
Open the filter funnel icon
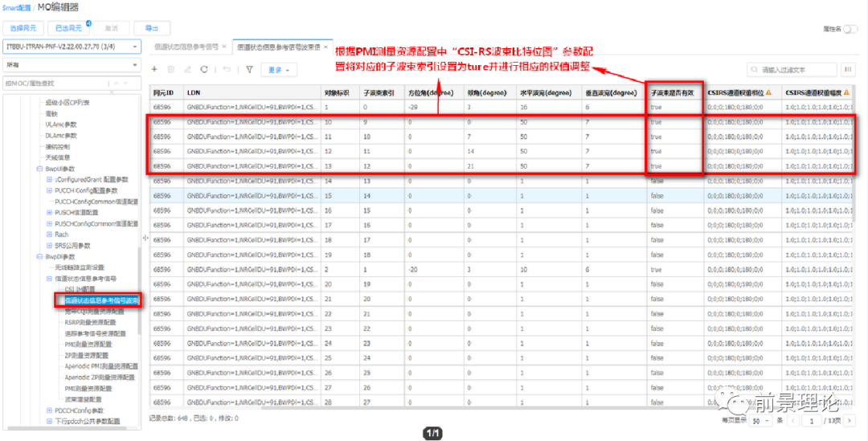tap(249, 70)
